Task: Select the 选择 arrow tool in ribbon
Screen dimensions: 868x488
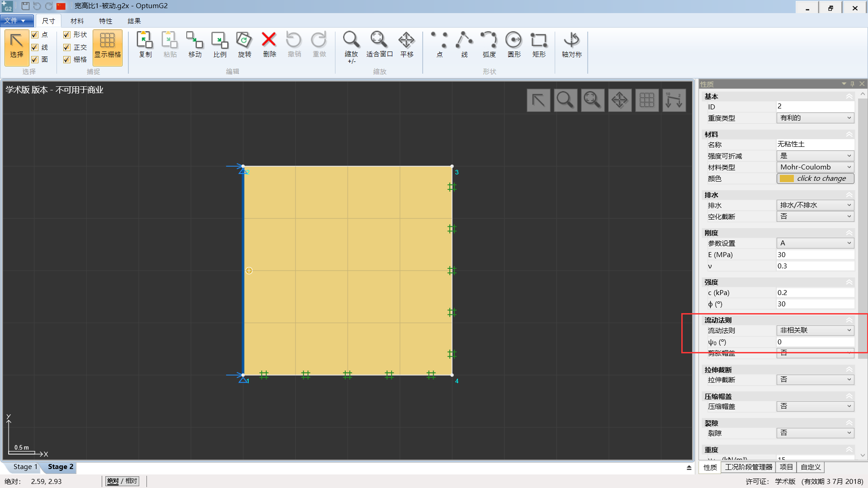Action: (x=17, y=47)
